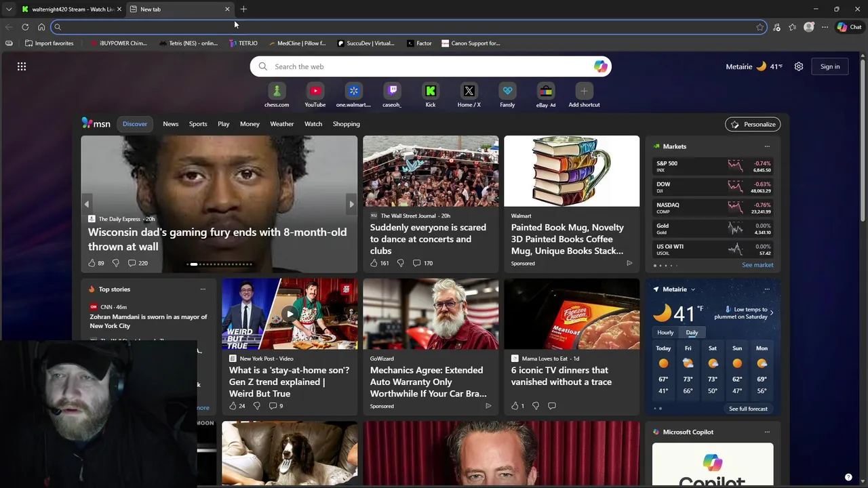Open the Edge Settings and more menu

coord(825,27)
